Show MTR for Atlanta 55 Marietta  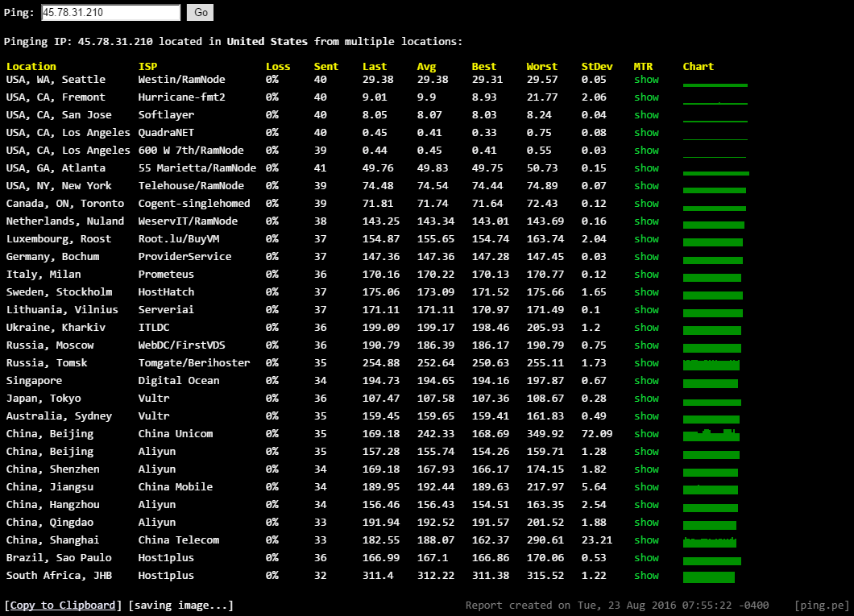coord(646,168)
